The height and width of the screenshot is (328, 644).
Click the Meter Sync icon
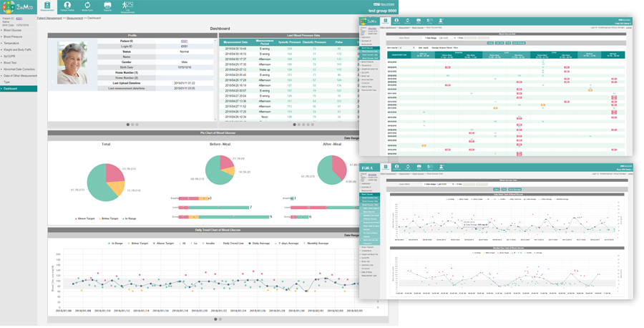point(87,7)
